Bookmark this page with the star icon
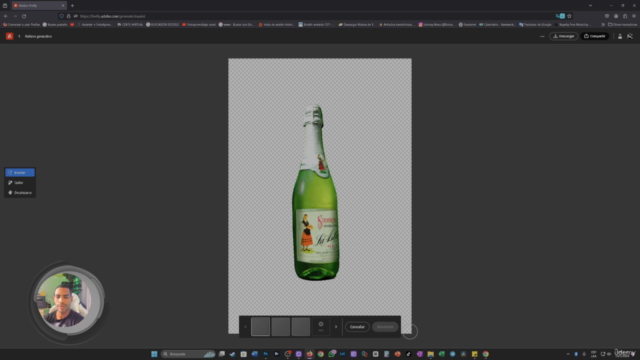 (569, 16)
